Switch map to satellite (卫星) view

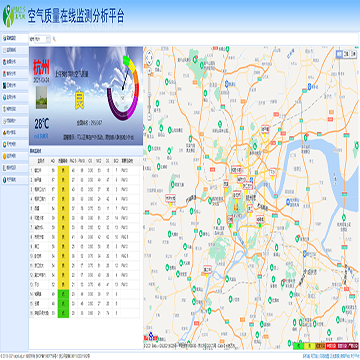point(346,54)
